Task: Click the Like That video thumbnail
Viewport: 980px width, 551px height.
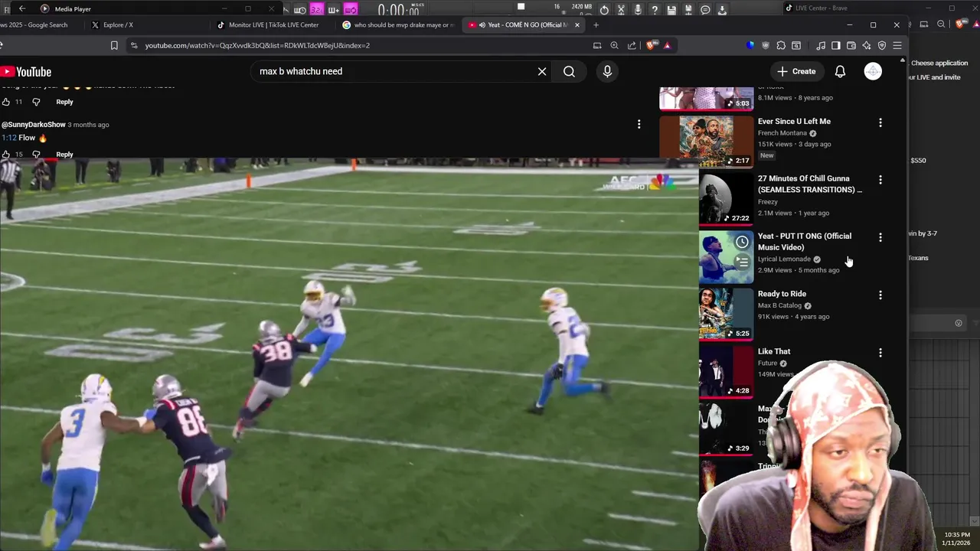Action: pyautogui.click(x=726, y=371)
